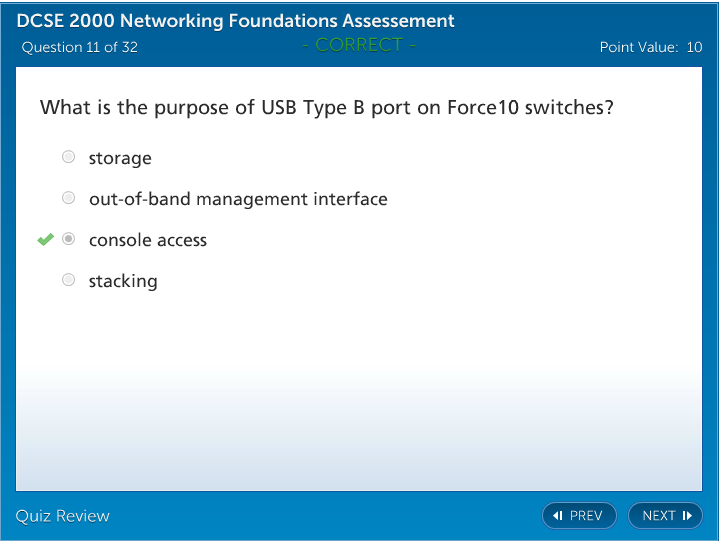Screen dimensions: 720x541
Task: Go to previous question via PREV text
Action: tap(586, 516)
